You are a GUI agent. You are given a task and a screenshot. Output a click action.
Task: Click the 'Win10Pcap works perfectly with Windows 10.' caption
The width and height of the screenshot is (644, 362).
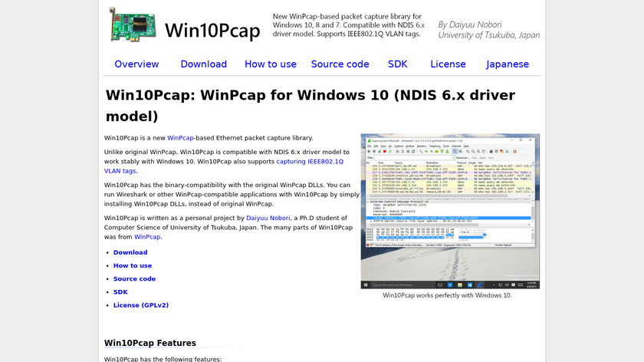coord(447,295)
